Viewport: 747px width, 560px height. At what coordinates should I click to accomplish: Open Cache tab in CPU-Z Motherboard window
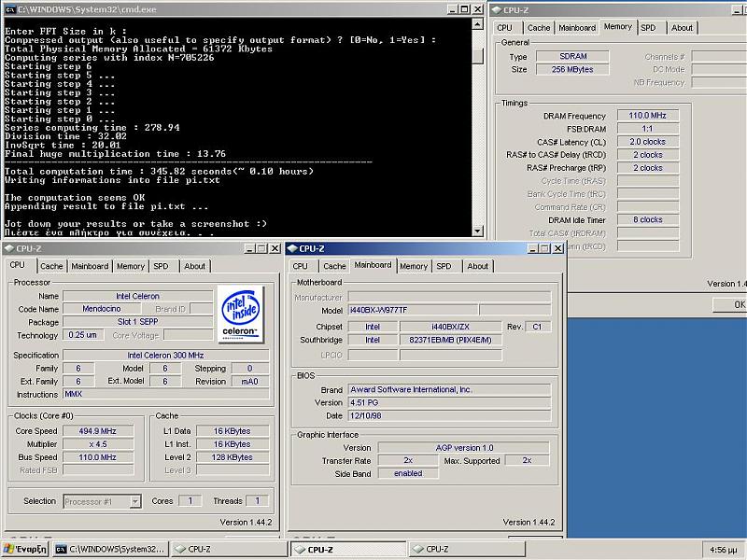[334, 266]
